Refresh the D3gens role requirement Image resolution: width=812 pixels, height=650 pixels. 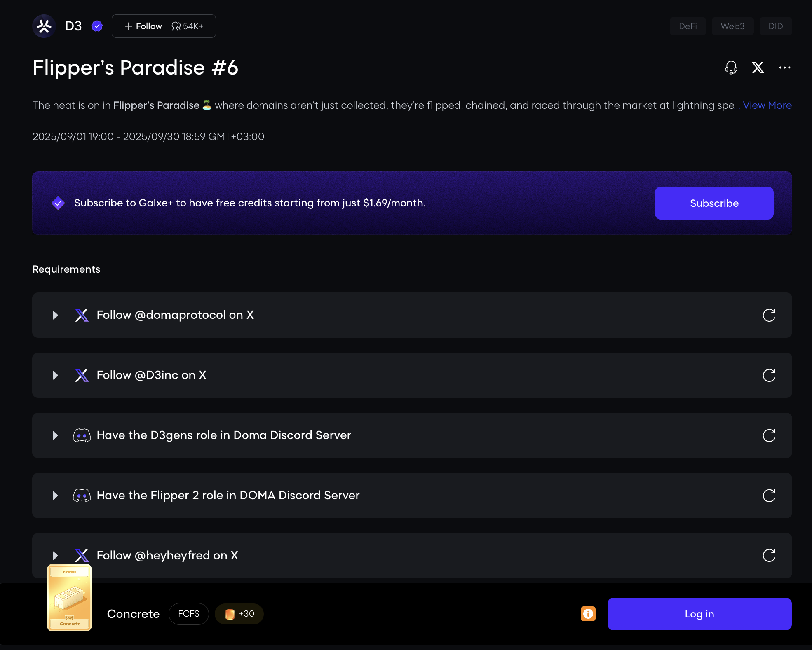769,435
